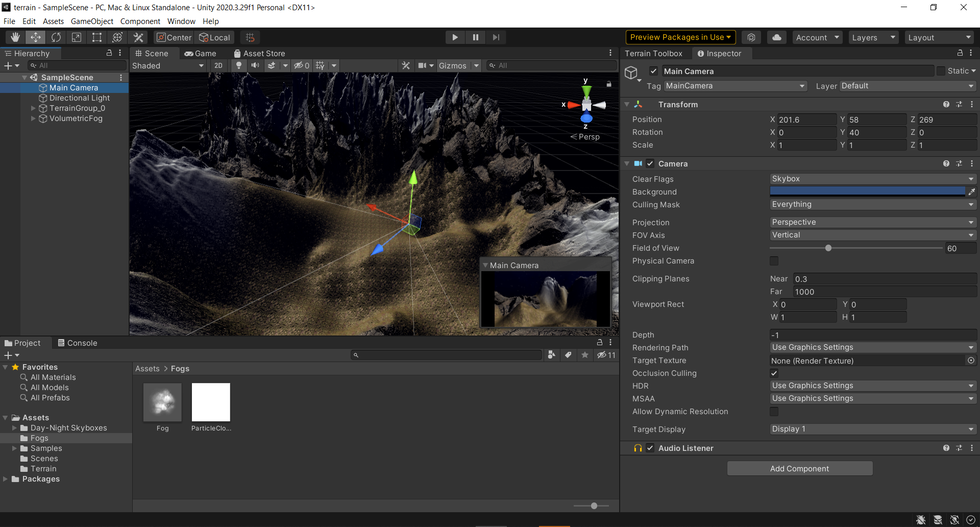This screenshot has height=527, width=980.
Task: Select the Rotate tool
Action: 56,37
